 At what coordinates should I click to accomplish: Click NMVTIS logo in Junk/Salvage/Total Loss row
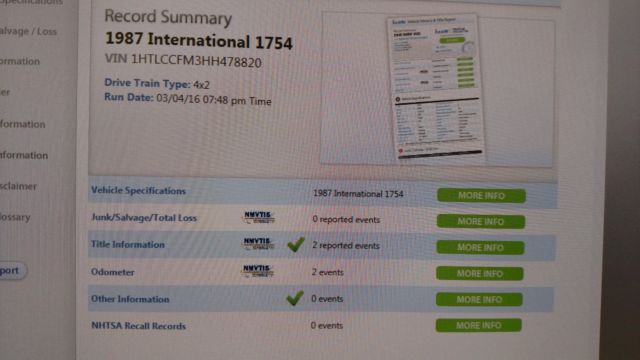pos(258,217)
